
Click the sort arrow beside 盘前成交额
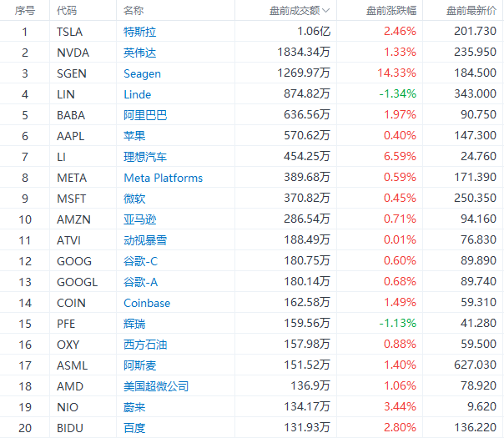tap(326, 11)
